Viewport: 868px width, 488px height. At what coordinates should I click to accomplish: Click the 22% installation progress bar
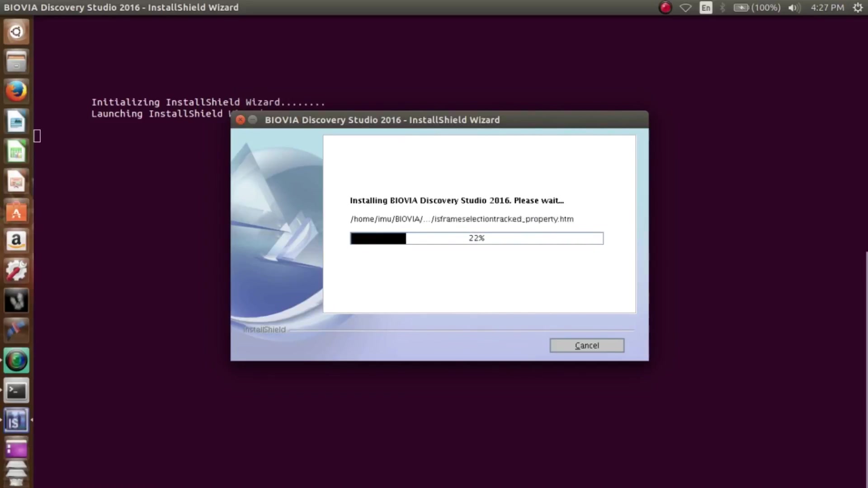click(x=476, y=238)
